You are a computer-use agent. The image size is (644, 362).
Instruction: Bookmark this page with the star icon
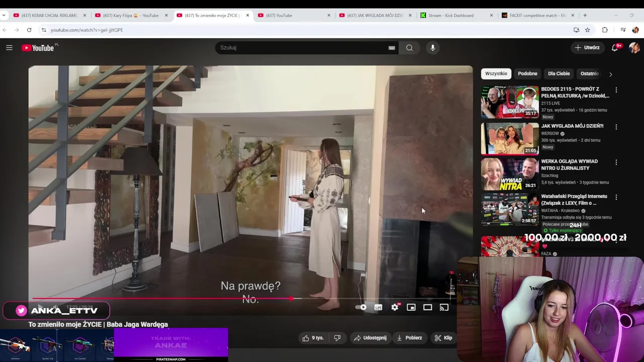587,30
